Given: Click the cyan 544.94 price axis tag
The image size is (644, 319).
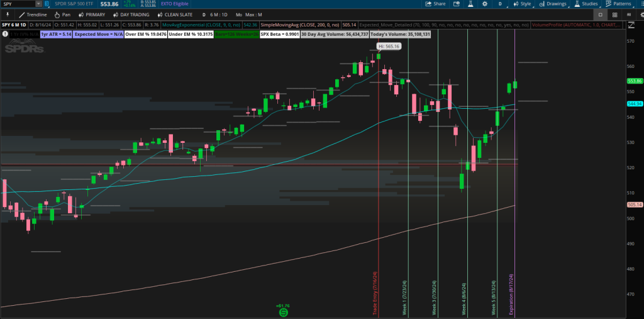Looking at the screenshot, I should point(635,104).
